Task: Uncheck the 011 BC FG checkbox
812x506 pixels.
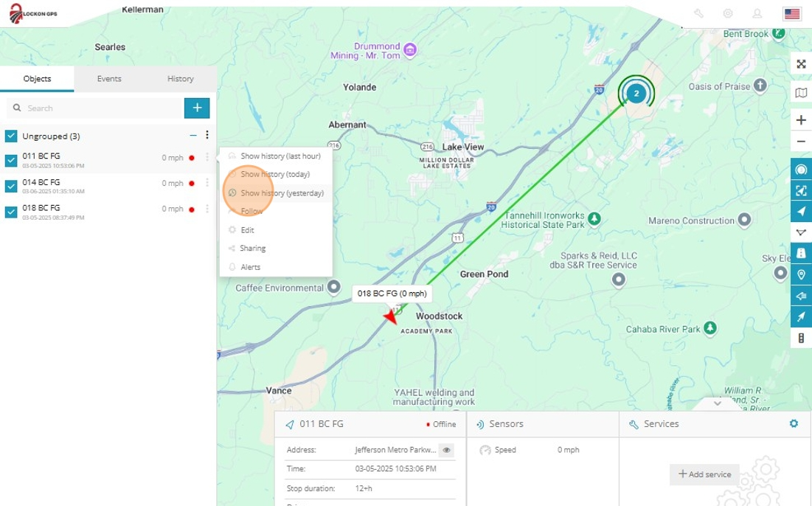Action: (11, 161)
